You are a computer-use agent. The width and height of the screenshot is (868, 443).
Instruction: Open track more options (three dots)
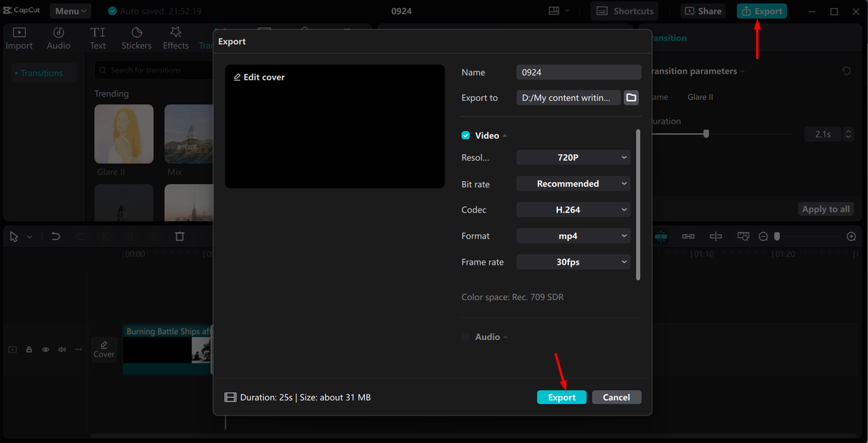[x=79, y=349]
